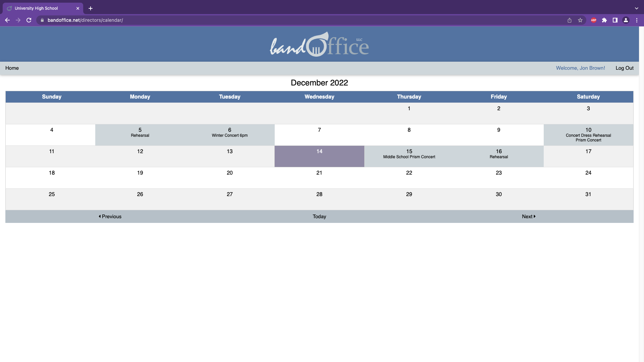Click the reload page icon
The image size is (644, 362).
point(29,20)
